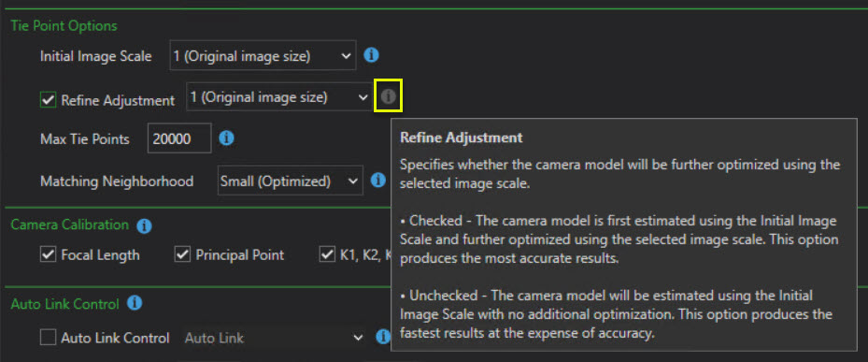Image resolution: width=868 pixels, height=362 pixels.
Task: Click the Max Tie Points input field
Action: click(179, 138)
